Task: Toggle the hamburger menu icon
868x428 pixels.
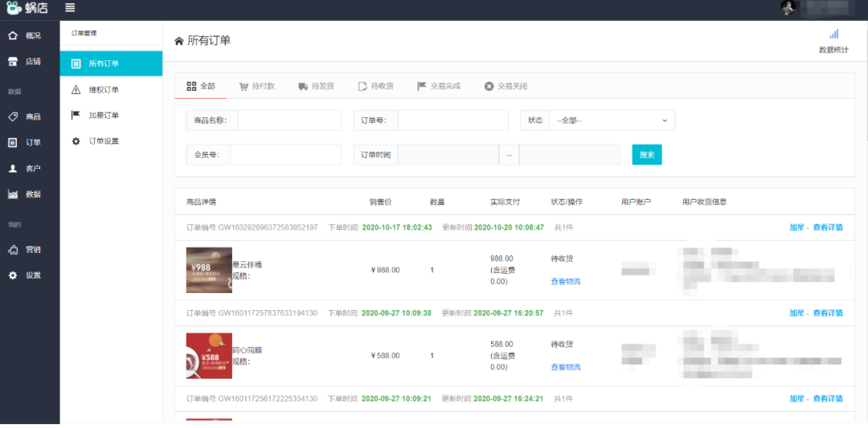Action: [x=70, y=8]
